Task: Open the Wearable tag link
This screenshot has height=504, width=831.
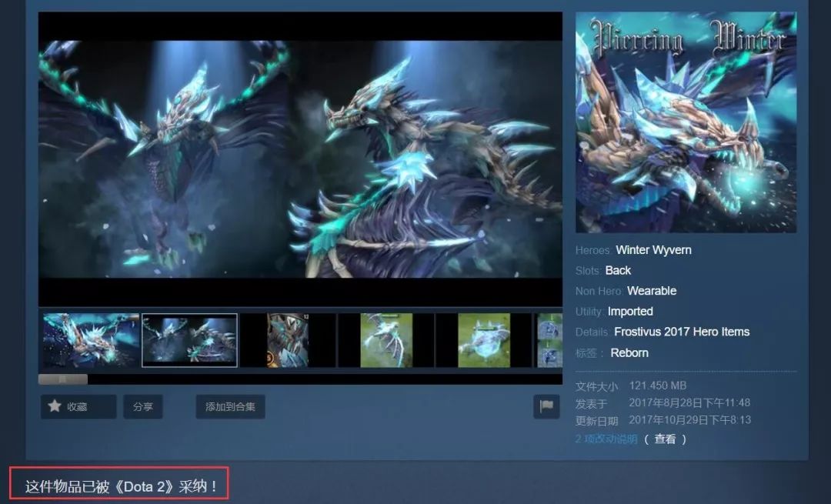Action: pyautogui.click(x=652, y=290)
